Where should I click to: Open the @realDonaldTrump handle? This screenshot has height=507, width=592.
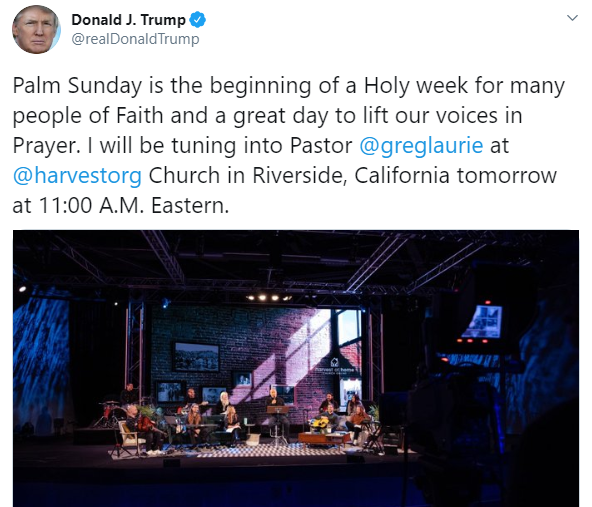tap(135, 39)
